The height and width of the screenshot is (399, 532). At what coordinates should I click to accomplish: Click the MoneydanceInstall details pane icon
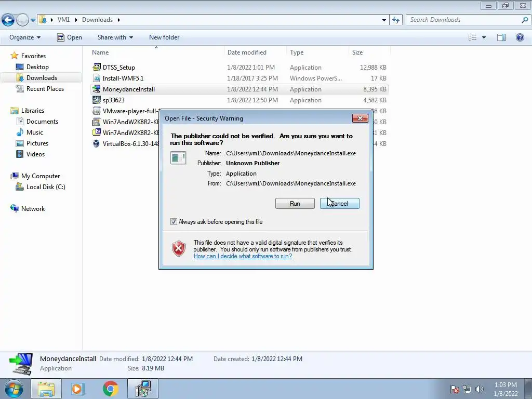pyautogui.click(x=21, y=364)
